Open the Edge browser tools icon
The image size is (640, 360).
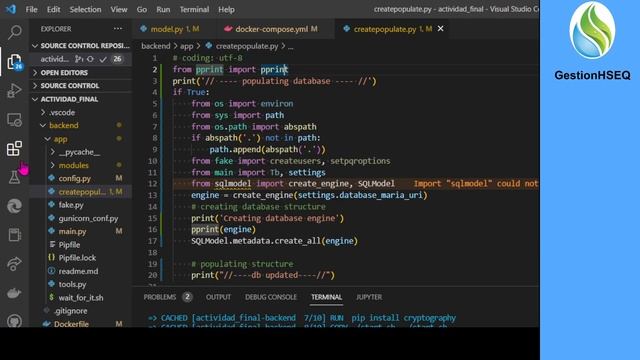tap(15, 206)
